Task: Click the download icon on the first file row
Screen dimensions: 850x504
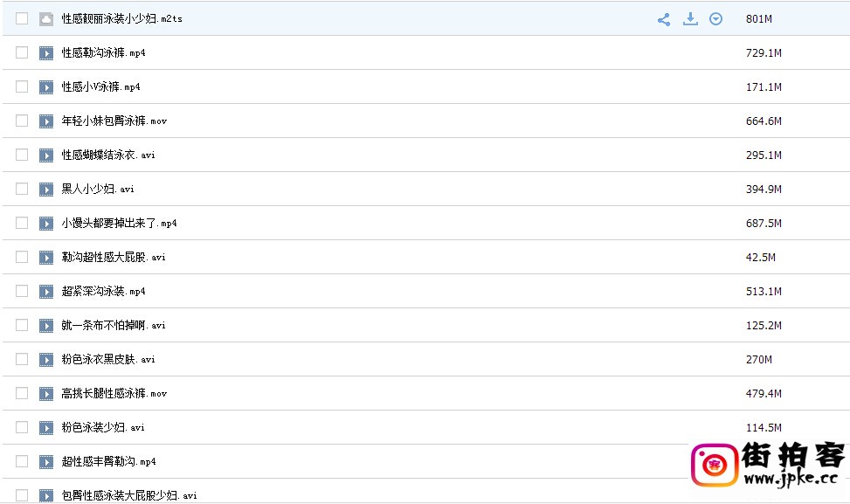Action: [690, 19]
